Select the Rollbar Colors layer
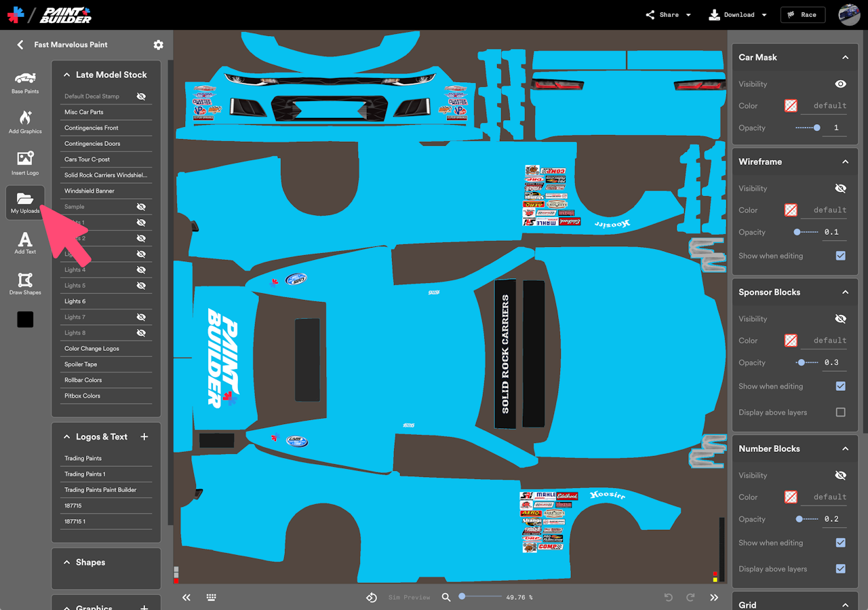The height and width of the screenshot is (610, 868). click(x=106, y=380)
